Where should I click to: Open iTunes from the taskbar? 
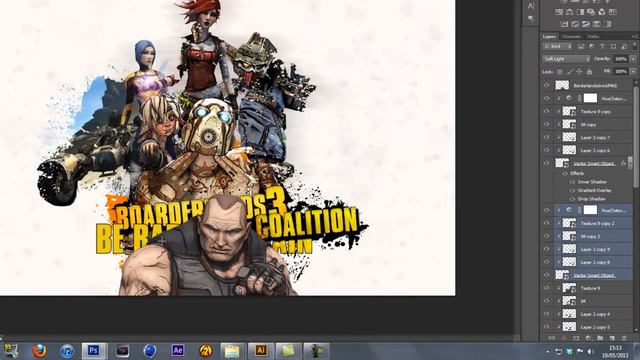point(67,351)
